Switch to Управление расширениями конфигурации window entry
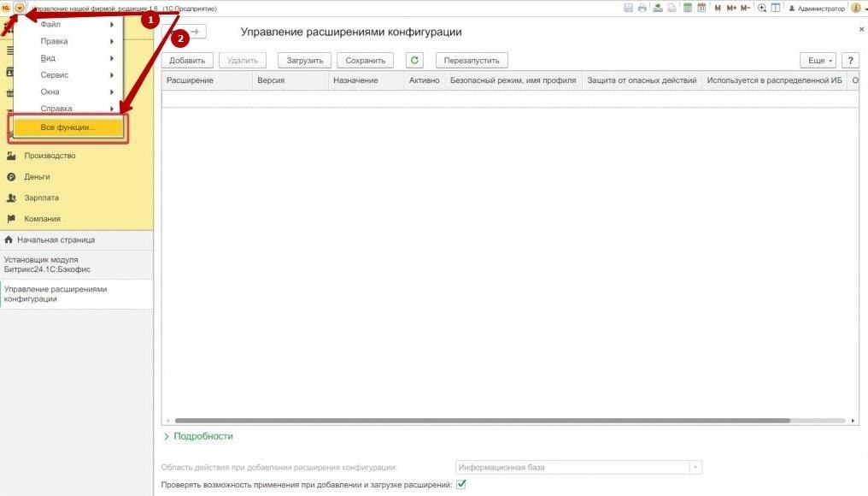868x496 pixels. tap(76, 293)
